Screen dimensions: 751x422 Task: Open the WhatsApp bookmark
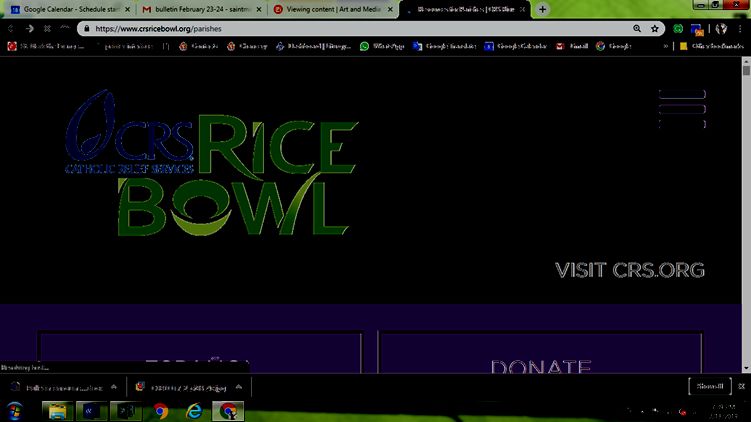[x=382, y=46]
